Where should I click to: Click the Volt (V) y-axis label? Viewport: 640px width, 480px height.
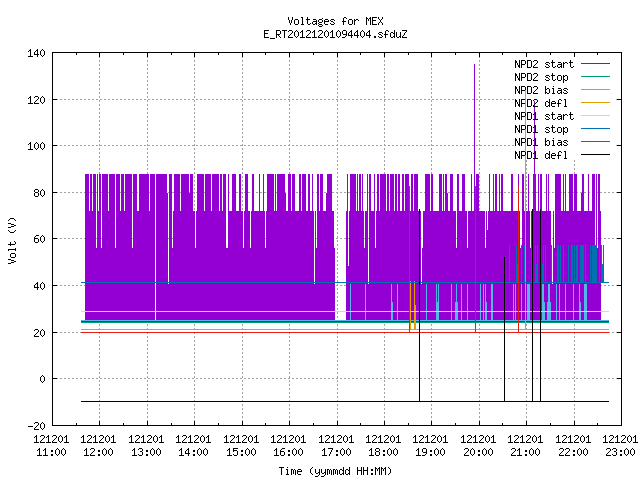(13, 240)
